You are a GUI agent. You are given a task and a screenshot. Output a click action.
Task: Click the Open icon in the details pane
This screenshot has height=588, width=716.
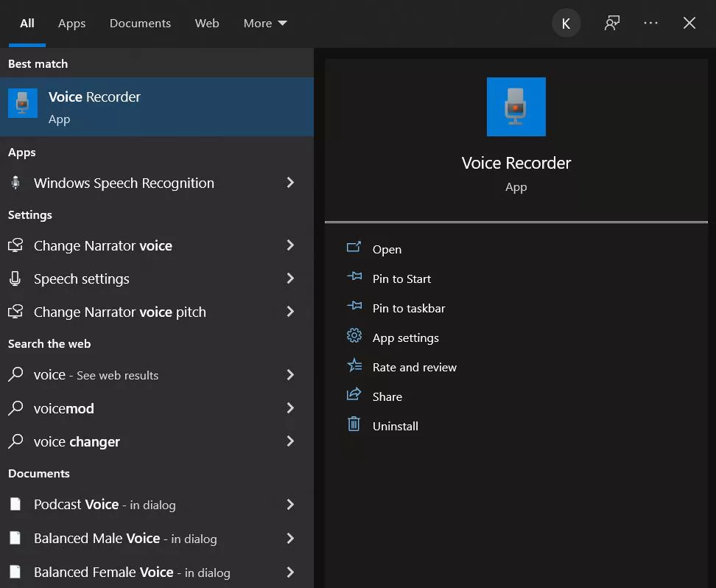[354, 247]
